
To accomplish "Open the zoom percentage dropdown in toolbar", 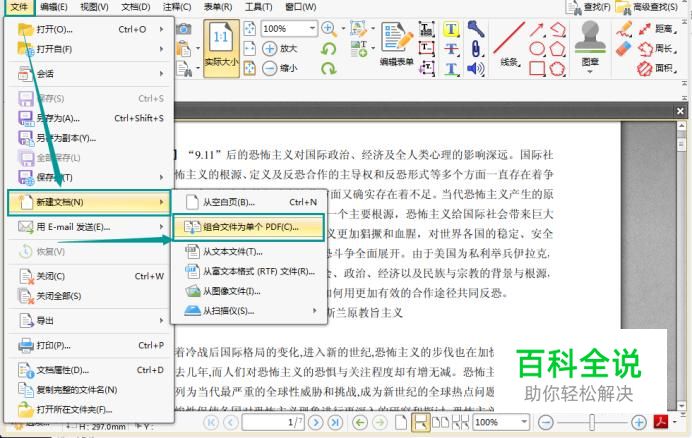I will [x=312, y=28].
